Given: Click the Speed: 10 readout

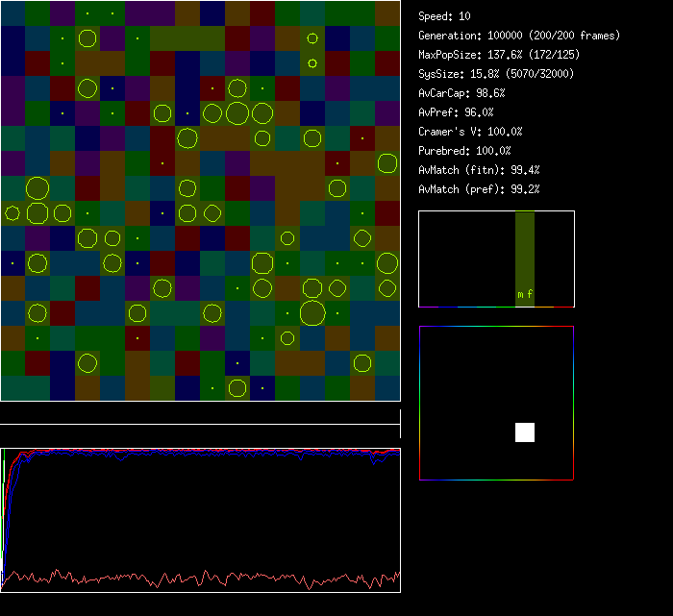Looking at the screenshot, I should coord(445,16).
